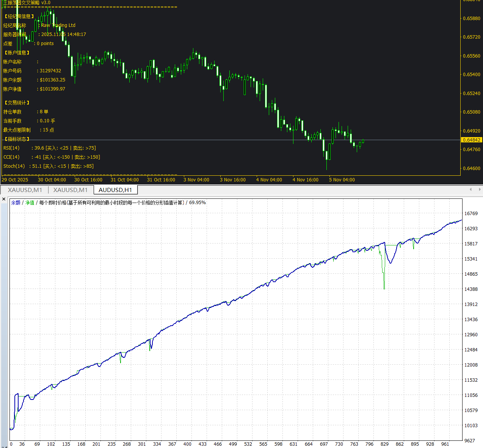Click the 3 Nov 04:00 time axis label
The width and height of the screenshot is (483, 448).
click(x=196, y=180)
